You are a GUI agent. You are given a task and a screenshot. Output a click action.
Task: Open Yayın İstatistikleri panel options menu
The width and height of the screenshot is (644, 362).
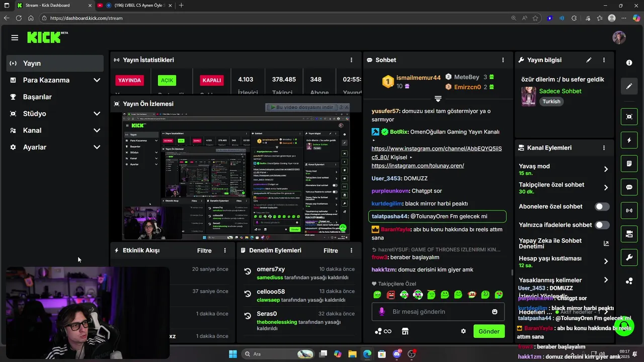coord(351,60)
